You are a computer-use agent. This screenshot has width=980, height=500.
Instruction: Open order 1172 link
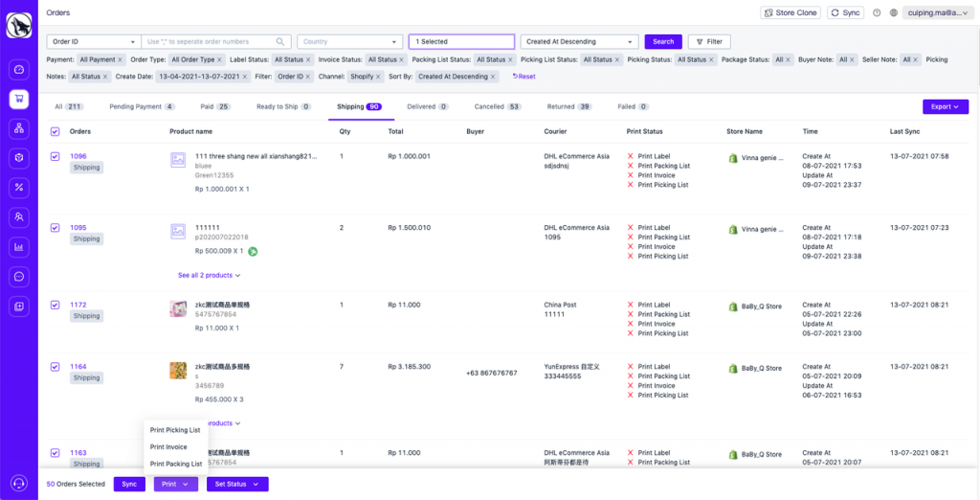click(x=78, y=305)
